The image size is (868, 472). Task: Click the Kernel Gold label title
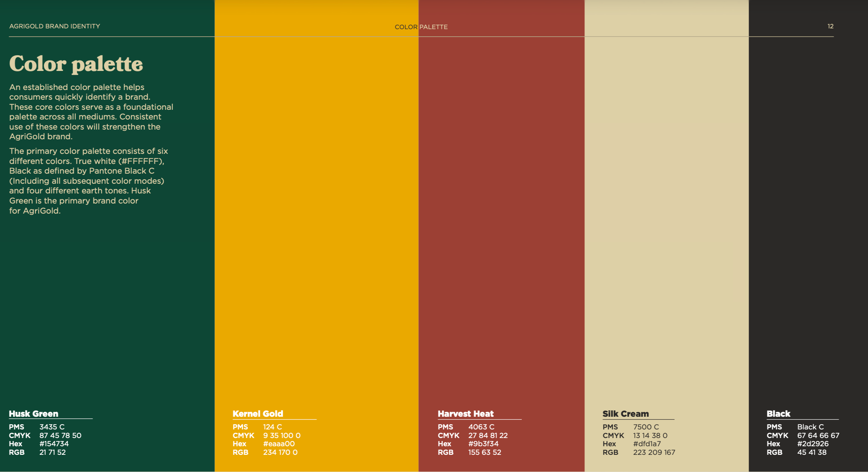click(258, 414)
